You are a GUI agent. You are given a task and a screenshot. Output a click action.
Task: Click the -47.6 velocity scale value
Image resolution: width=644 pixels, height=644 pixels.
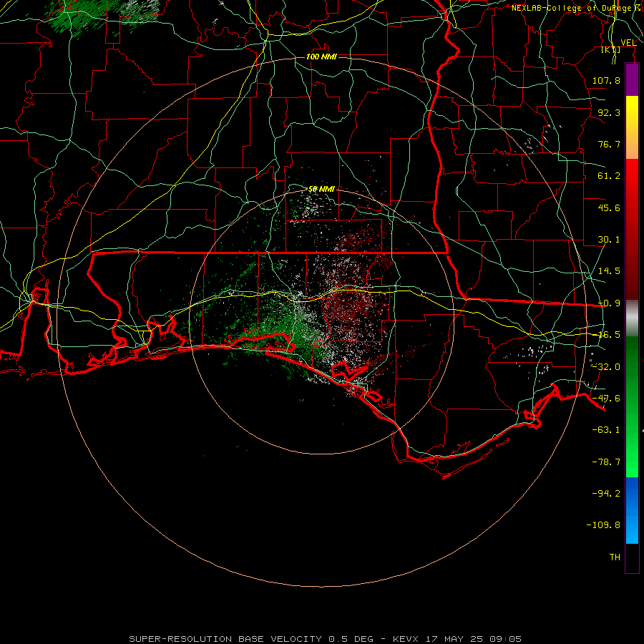click(606, 399)
